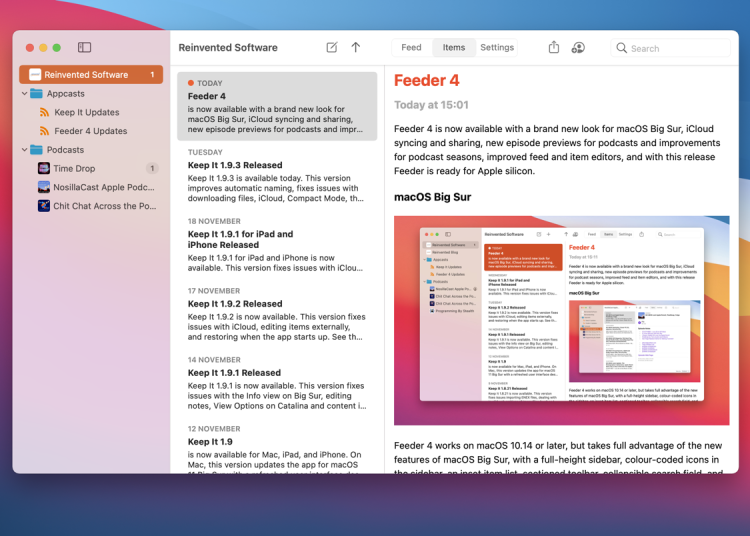This screenshot has width=750, height=536.
Task: Open the Time Drop podcast
Action: pos(74,169)
